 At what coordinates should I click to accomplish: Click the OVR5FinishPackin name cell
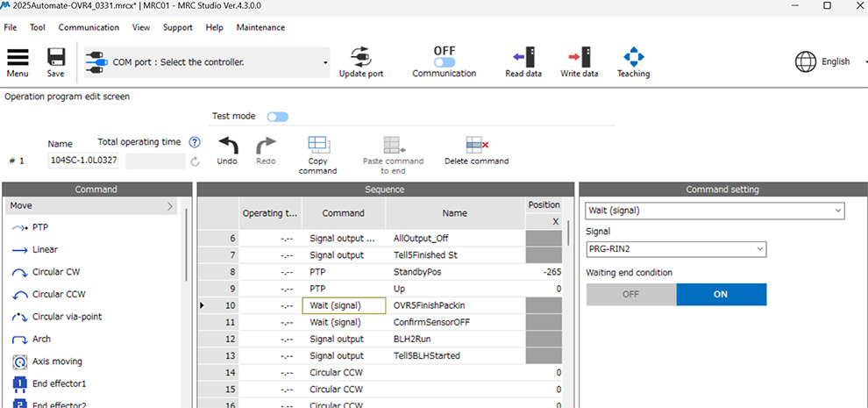(455, 305)
